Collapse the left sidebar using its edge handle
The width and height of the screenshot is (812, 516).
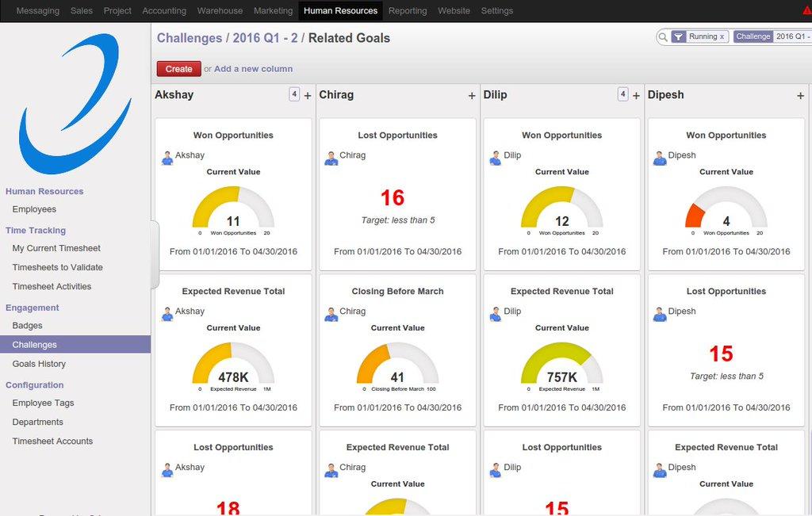click(x=155, y=254)
